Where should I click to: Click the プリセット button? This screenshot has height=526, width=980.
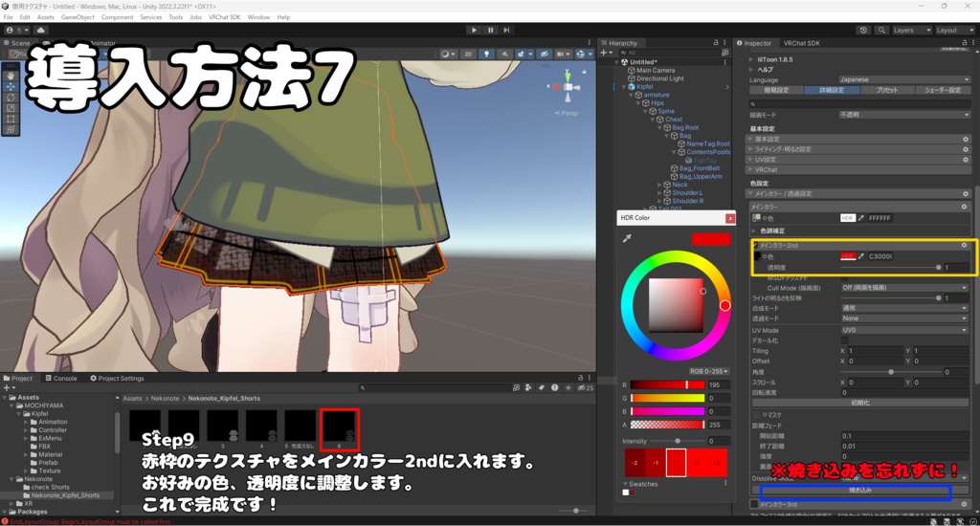[x=887, y=91]
